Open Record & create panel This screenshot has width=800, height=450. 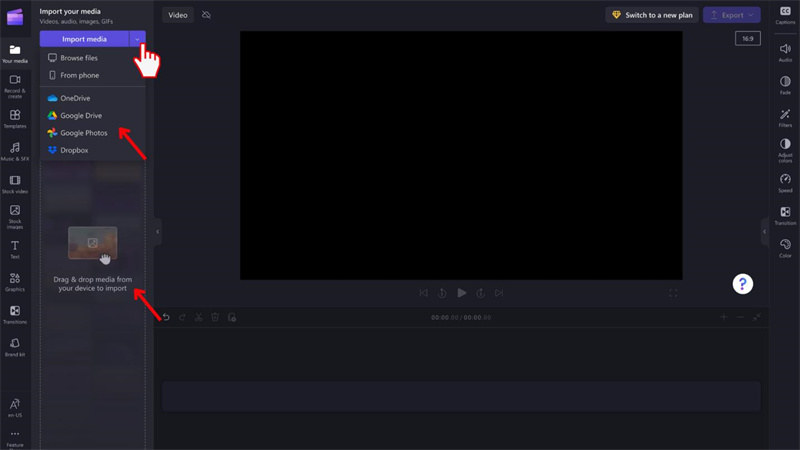pos(15,86)
